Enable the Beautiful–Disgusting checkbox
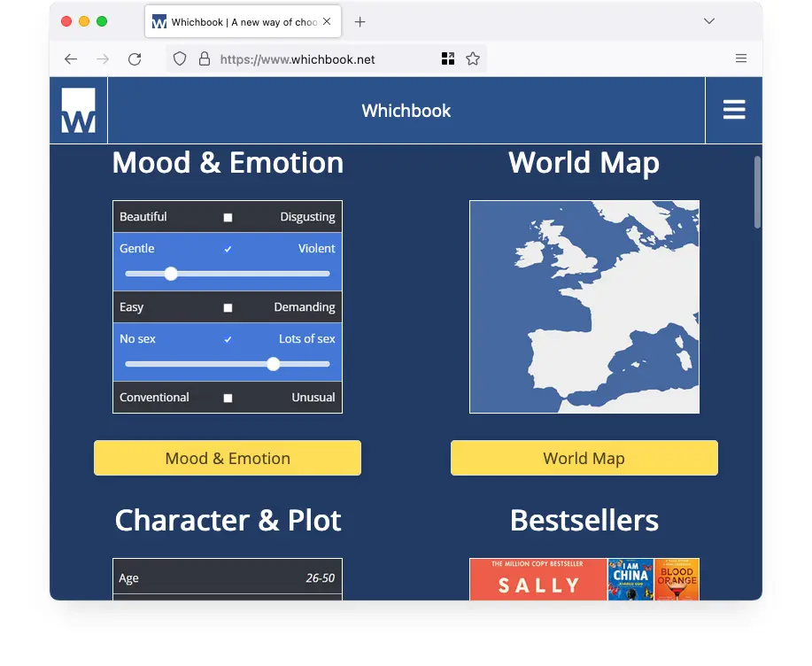This screenshot has width=812, height=666. click(x=228, y=218)
